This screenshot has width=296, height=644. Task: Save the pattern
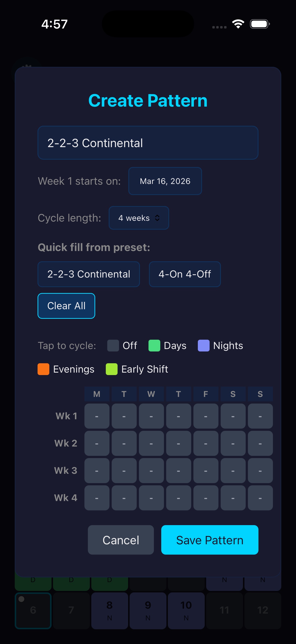click(x=210, y=540)
